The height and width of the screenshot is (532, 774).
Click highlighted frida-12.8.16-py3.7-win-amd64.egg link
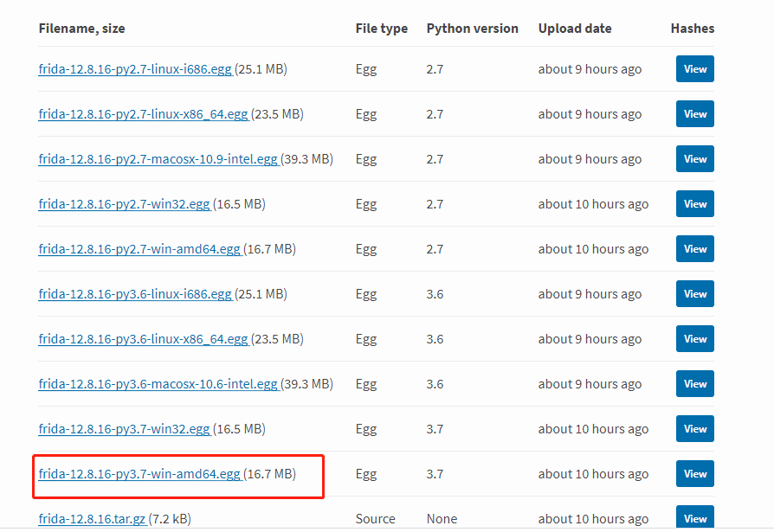(x=139, y=474)
